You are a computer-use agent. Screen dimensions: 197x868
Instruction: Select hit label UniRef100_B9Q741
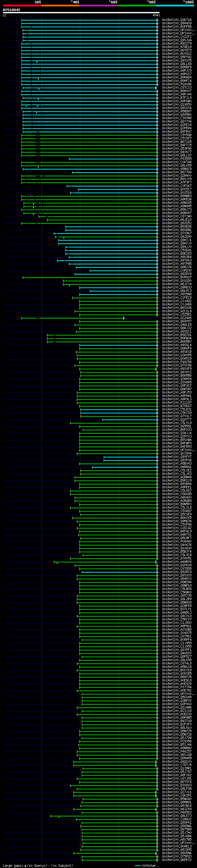(x=177, y=335)
